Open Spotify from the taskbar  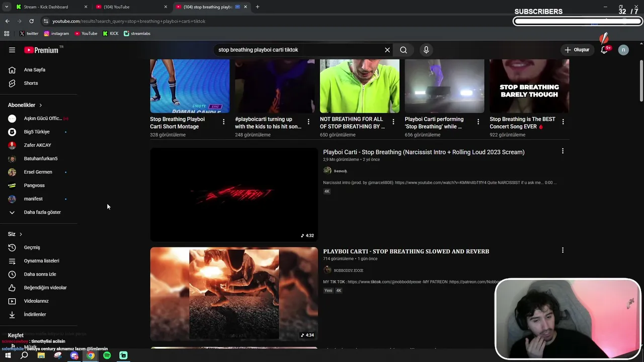(107, 355)
